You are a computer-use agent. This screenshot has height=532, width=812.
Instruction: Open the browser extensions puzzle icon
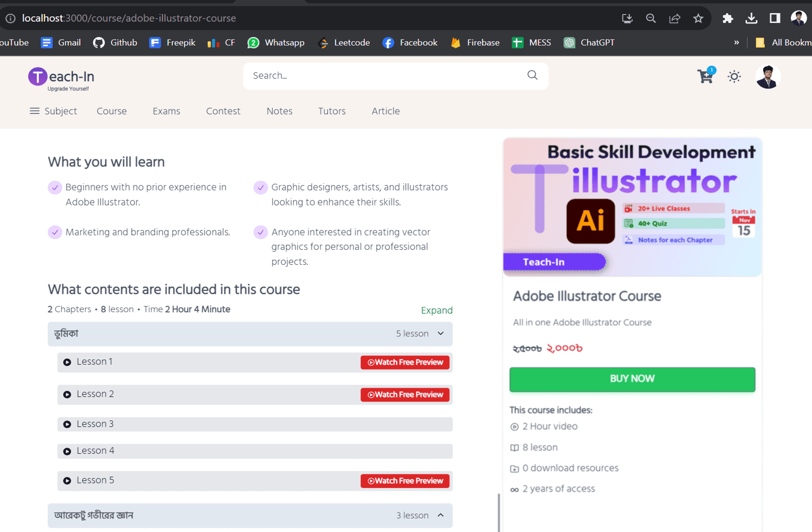[x=728, y=18]
